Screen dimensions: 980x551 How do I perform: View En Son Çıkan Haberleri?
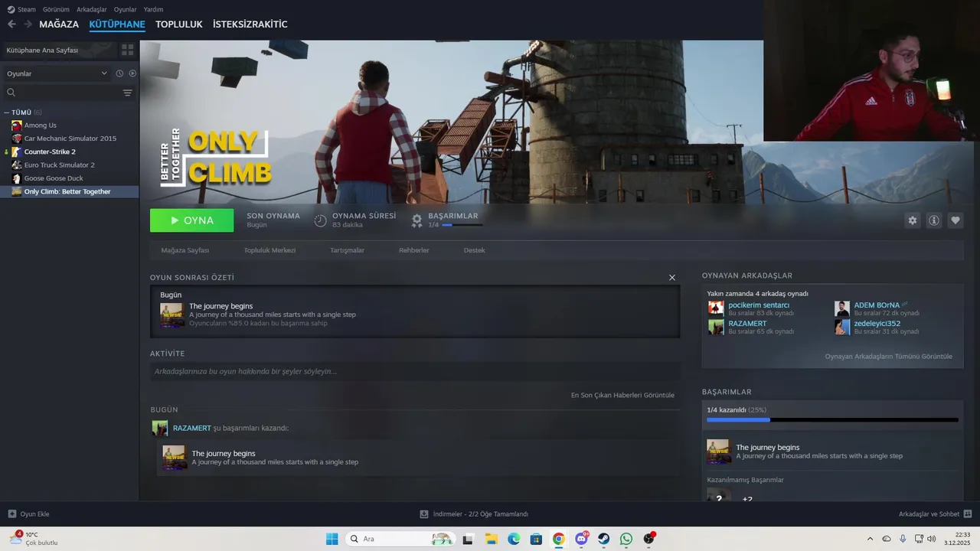tap(622, 395)
